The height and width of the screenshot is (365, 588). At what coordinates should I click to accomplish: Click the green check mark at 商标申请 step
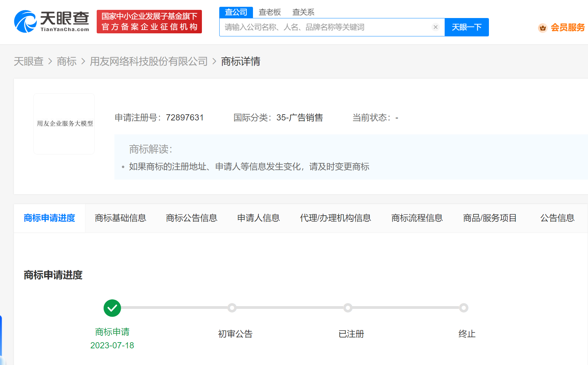click(112, 308)
